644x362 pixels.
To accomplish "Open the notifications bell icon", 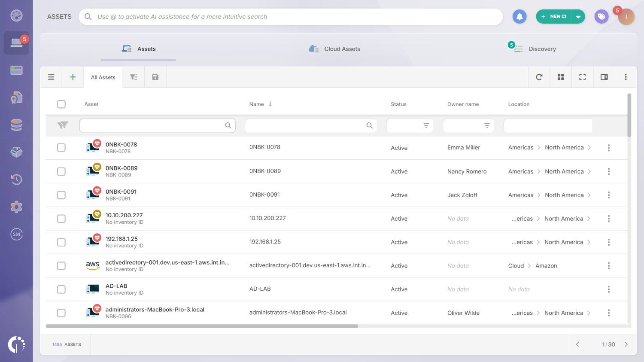I will coord(519,16).
